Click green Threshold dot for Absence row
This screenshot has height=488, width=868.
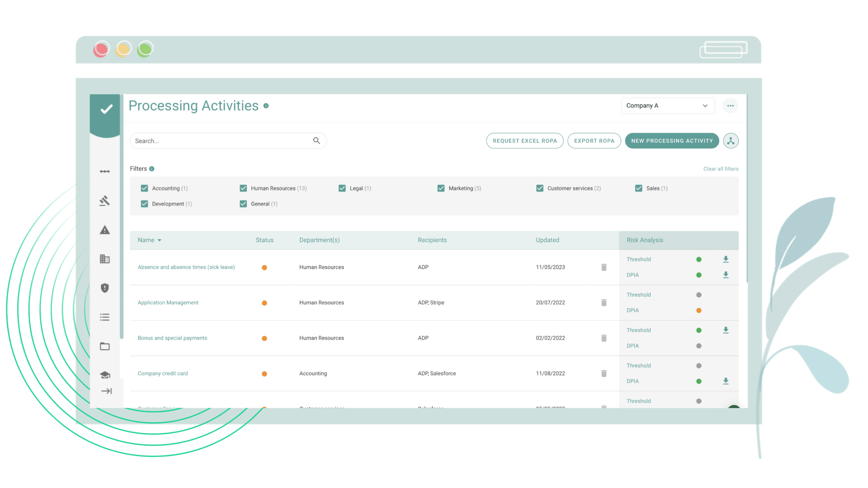[699, 259]
